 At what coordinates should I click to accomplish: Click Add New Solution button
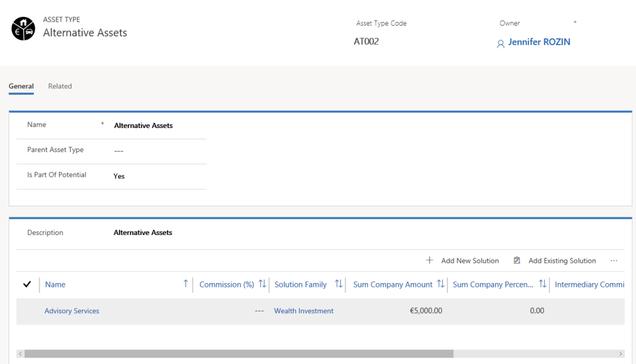[462, 261]
